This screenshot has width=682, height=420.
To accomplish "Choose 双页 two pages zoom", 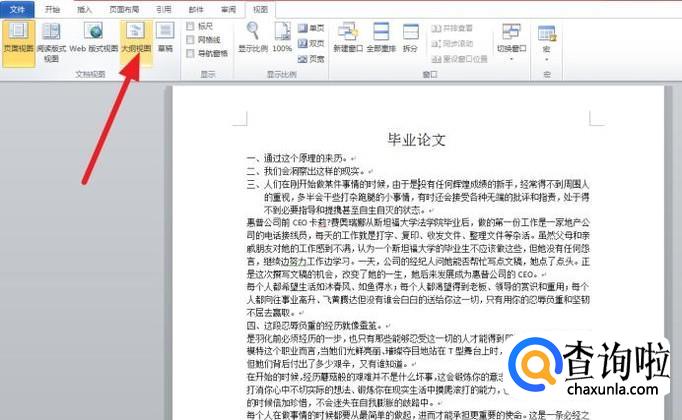I will point(311,43).
